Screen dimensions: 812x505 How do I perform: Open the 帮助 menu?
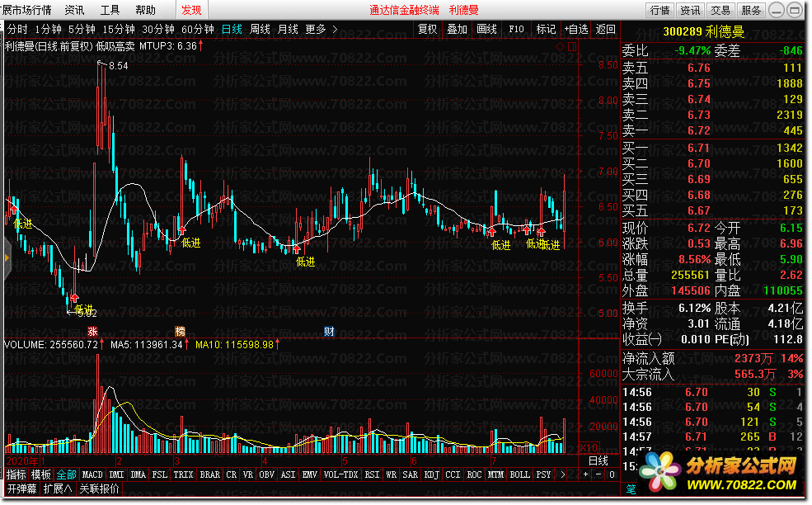(x=145, y=10)
